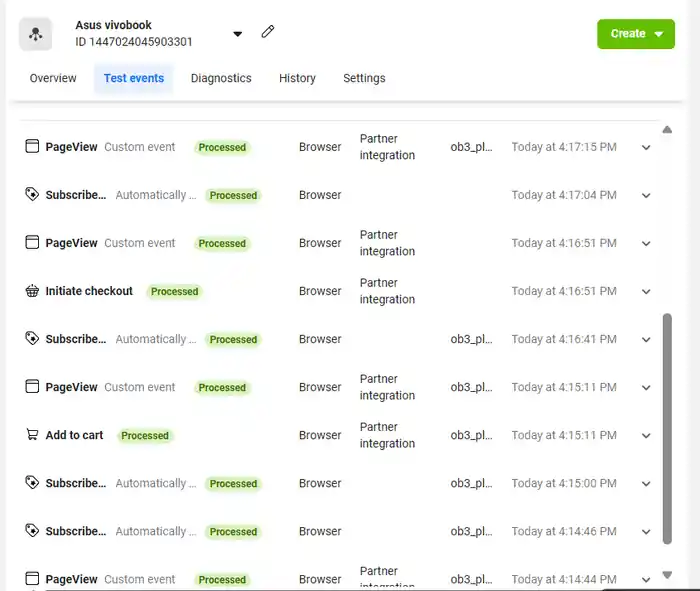Click ob3_pl... value on Add to cart row
This screenshot has width=700, height=591.
pos(471,435)
